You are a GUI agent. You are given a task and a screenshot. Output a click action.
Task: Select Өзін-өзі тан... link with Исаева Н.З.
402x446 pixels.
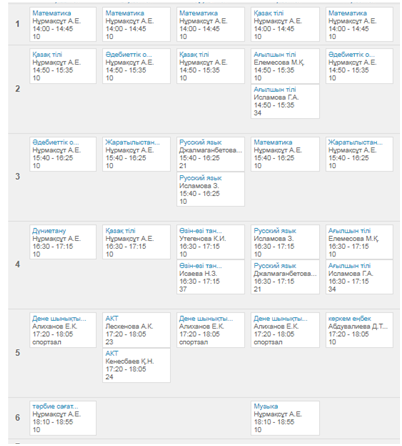(200, 266)
